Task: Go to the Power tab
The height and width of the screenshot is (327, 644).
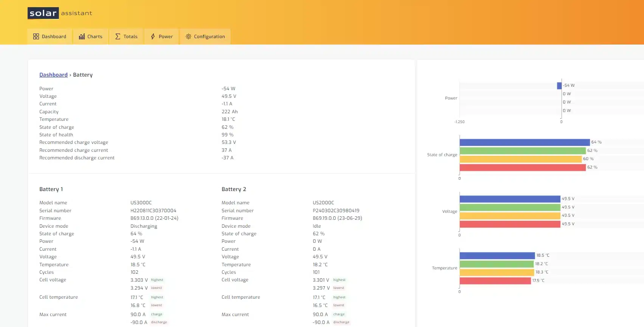Action: 161,37
